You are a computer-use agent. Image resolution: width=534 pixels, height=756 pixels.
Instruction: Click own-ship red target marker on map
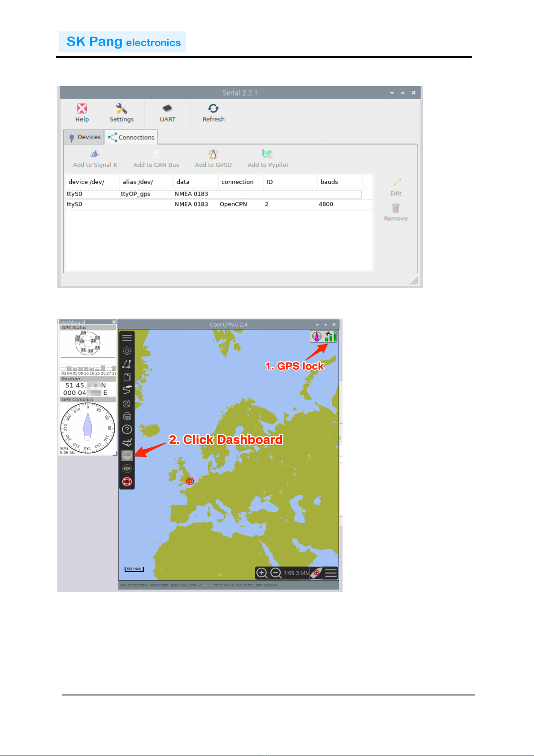pos(190,481)
